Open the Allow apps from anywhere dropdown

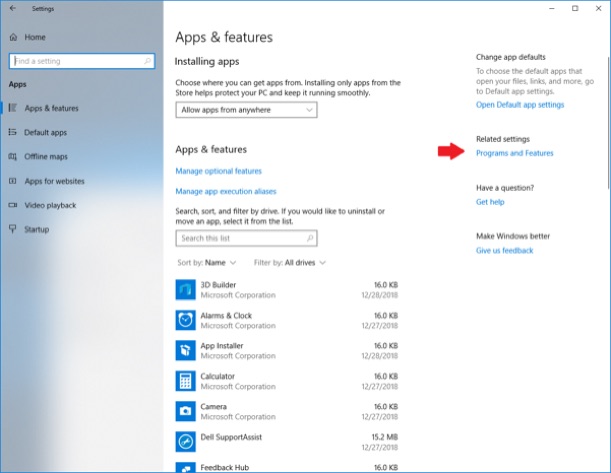tap(245, 110)
